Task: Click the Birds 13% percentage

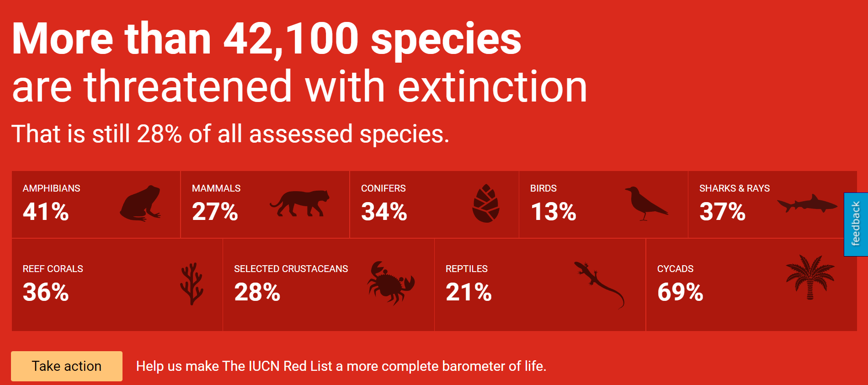Action: coord(554,211)
